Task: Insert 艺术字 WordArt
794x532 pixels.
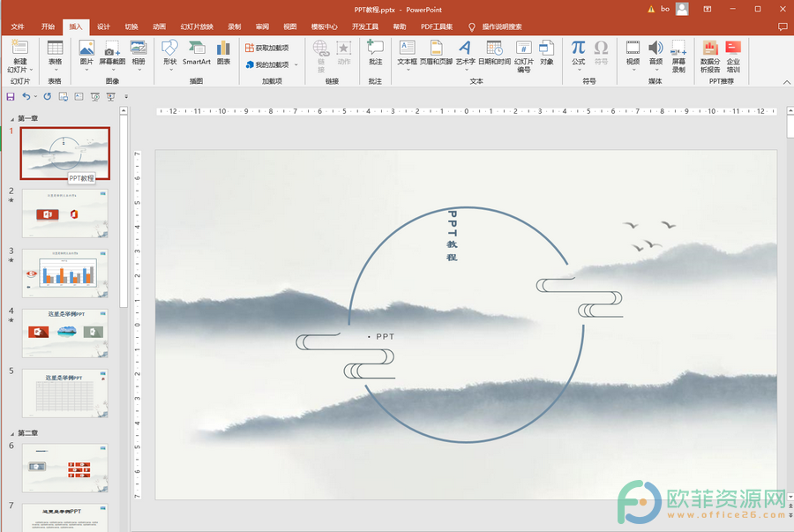Action: (x=465, y=56)
